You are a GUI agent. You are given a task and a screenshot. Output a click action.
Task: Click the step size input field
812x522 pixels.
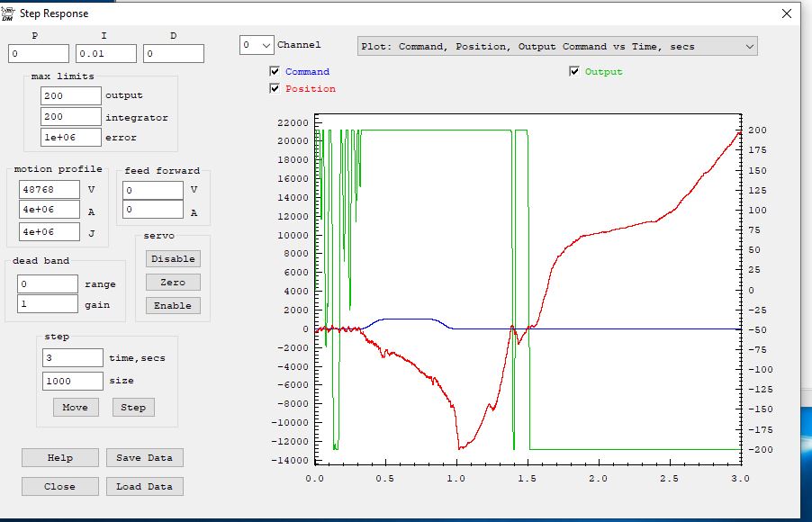point(73,381)
